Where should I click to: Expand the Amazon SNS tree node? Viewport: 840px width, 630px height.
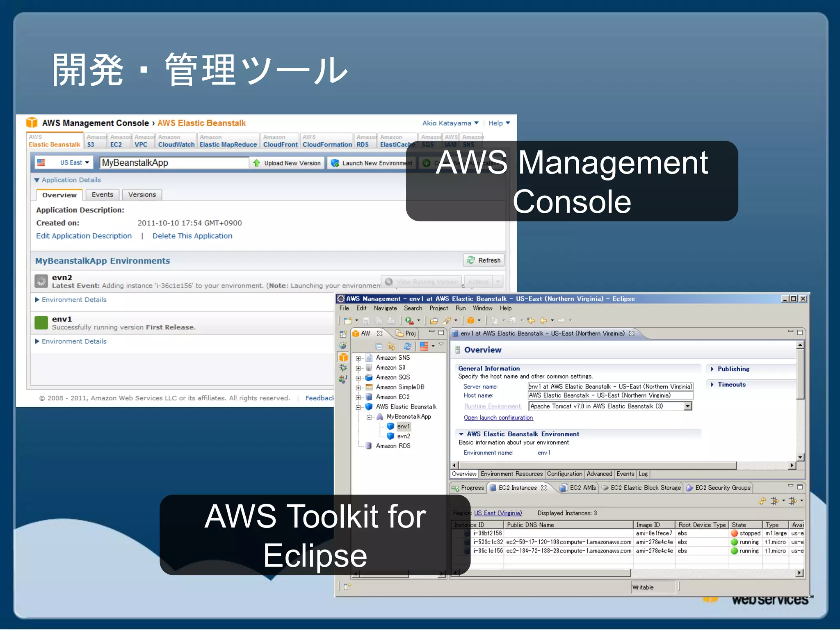coord(358,358)
